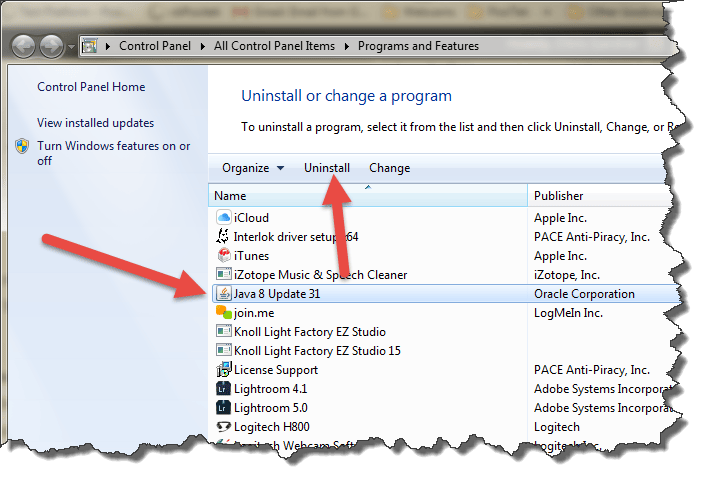Image resolution: width=707 pixels, height=479 pixels.
Task: Click Change in the toolbar
Action: [x=390, y=168]
